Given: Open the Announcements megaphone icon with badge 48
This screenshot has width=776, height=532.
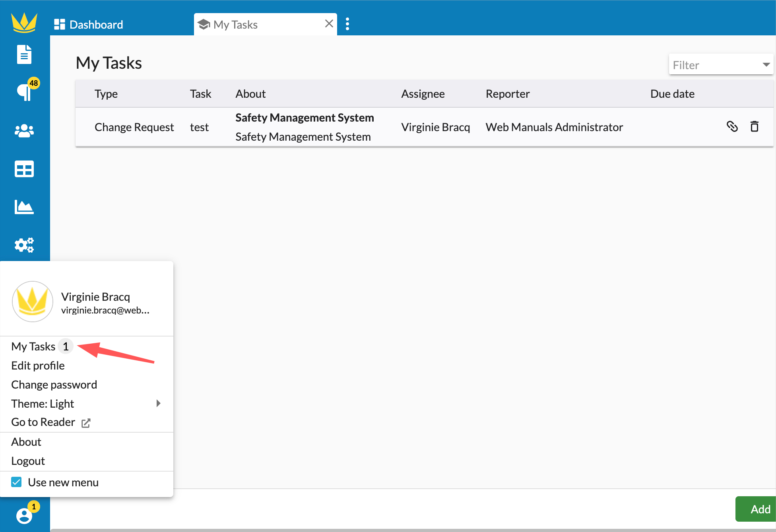Looking at the screenshot, I should coord(25,92).
